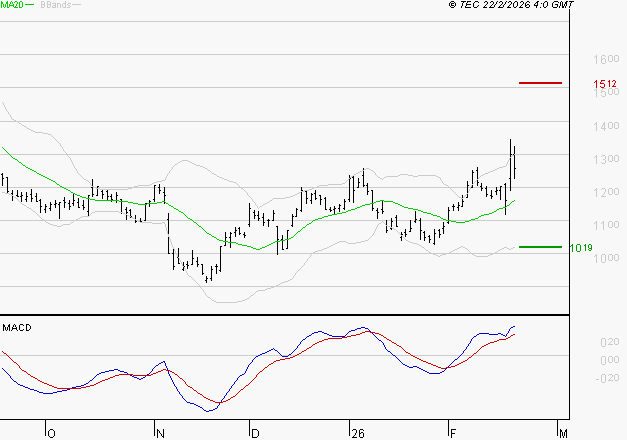Click the red resistance line marker
This screenshot has width=627, height=440.
coord(540,83)
